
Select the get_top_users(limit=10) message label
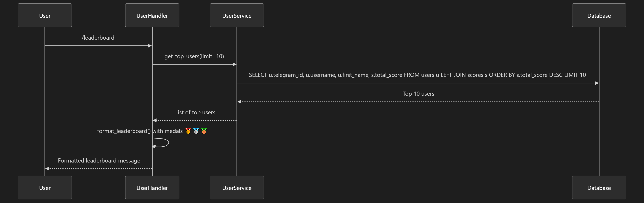point(194,56)
